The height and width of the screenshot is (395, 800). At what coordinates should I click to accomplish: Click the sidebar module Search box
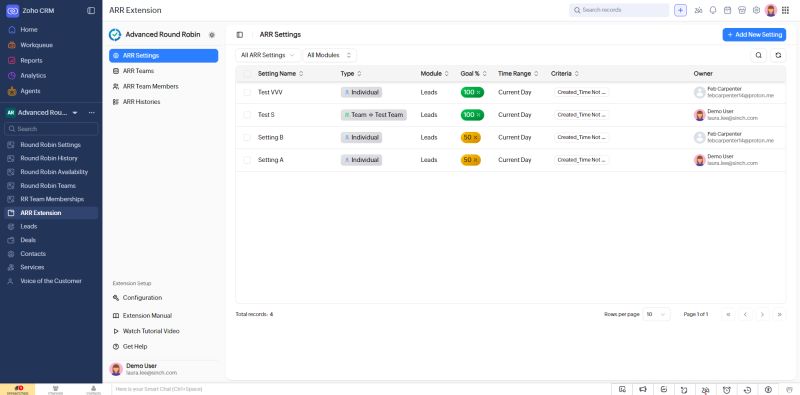[51, 129]
